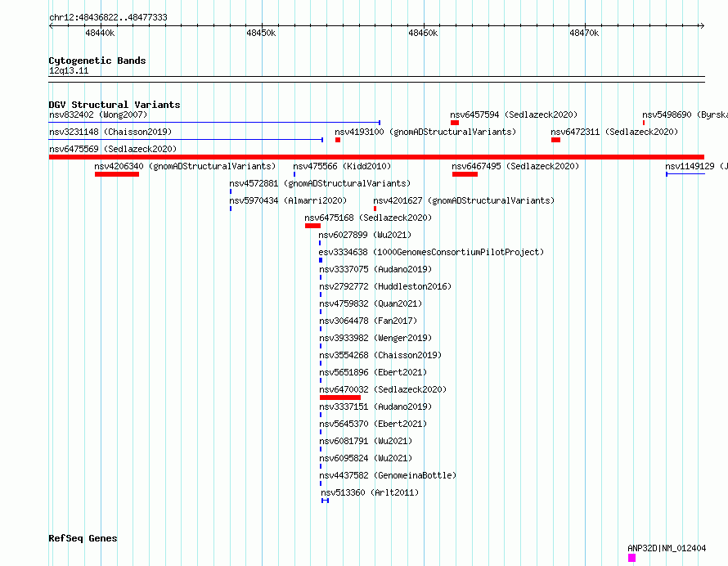Click the chr12:48436822..48477333 coordinate text
This screenshot has width=728, height=566.
pos(108,17)
